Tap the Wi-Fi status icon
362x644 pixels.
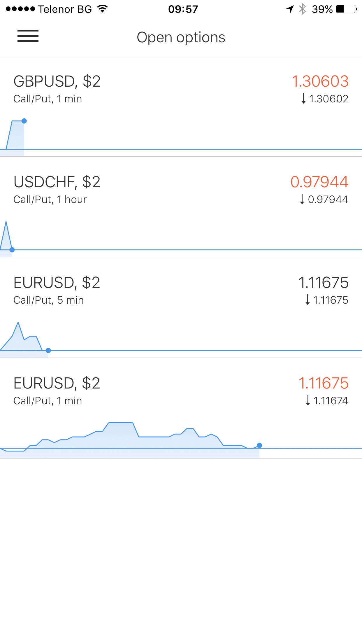tap(102, 9)
